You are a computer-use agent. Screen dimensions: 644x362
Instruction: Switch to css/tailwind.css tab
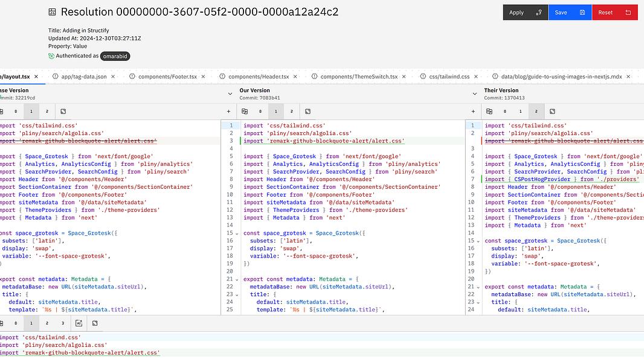pyautogui.click(x=449, y=77)
